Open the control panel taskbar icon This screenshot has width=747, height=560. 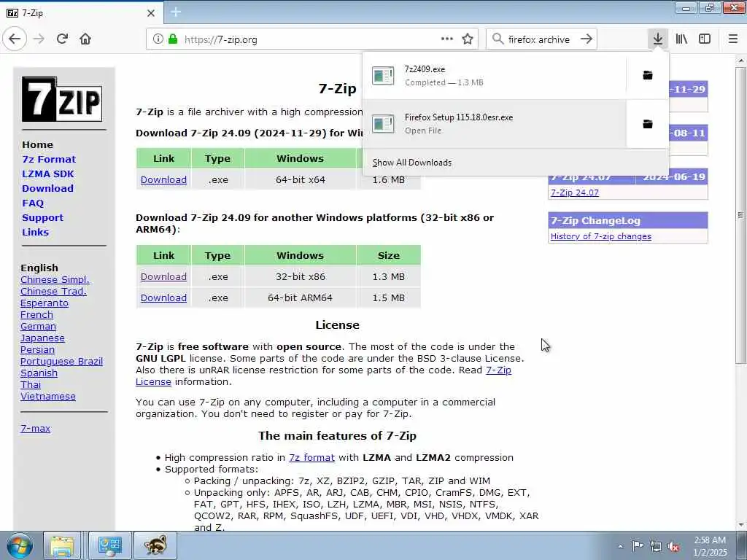[x=110, y=545]
